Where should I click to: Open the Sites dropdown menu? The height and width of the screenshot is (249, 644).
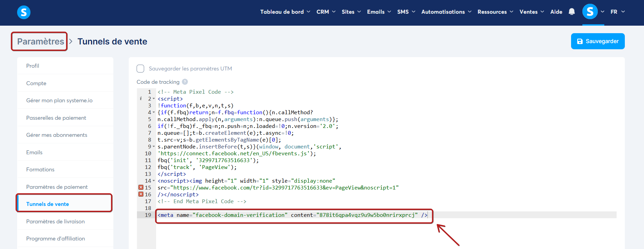point(351,12)
